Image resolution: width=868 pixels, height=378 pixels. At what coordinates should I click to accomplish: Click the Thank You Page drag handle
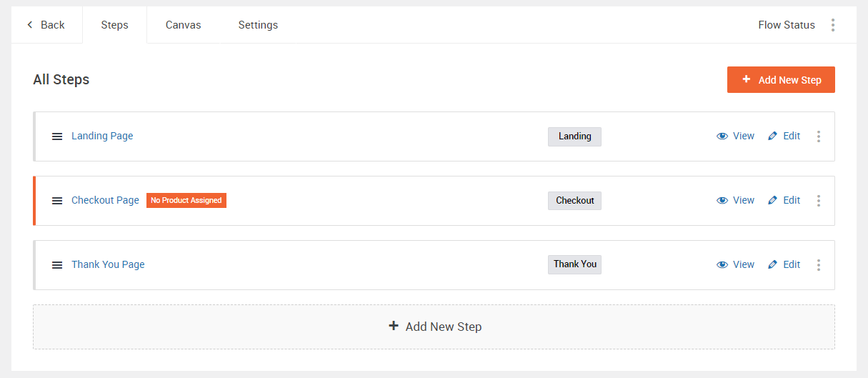pyautogui.click(x=57, y=265)
